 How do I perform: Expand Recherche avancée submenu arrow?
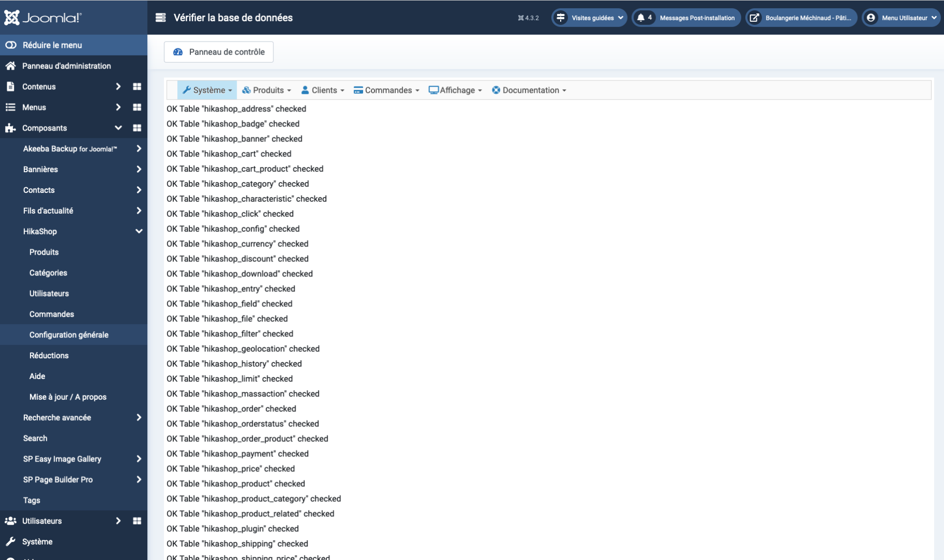pos(138,417)
